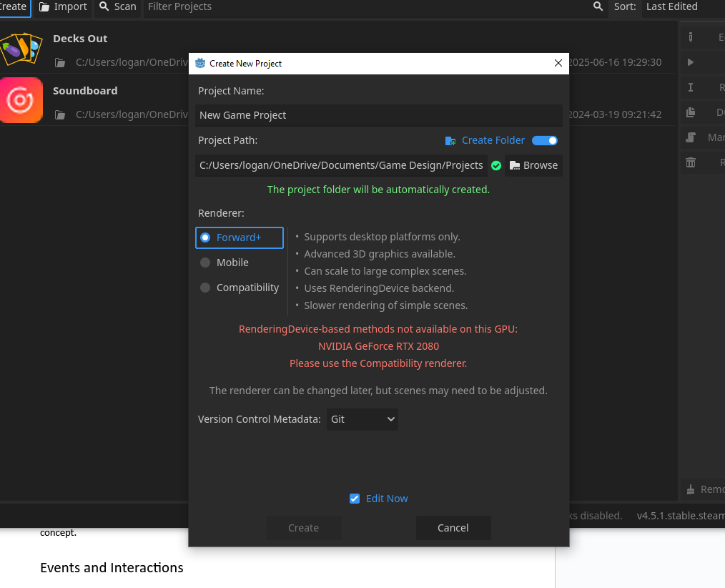
Task: Click the Manage Tags scroll icon
Action: click(x=691, y=137)
